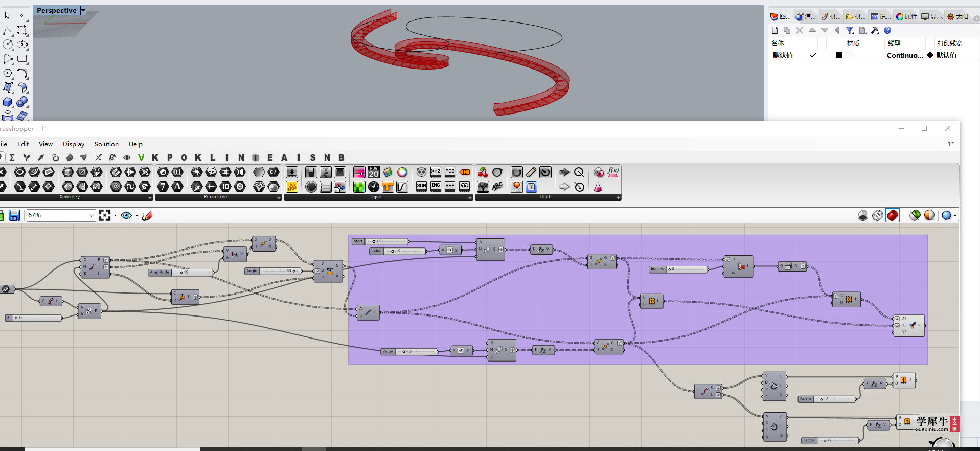The image size is (980, 451).
Task: Open the blue help icon in layer panel
Action: click(887, 30)
